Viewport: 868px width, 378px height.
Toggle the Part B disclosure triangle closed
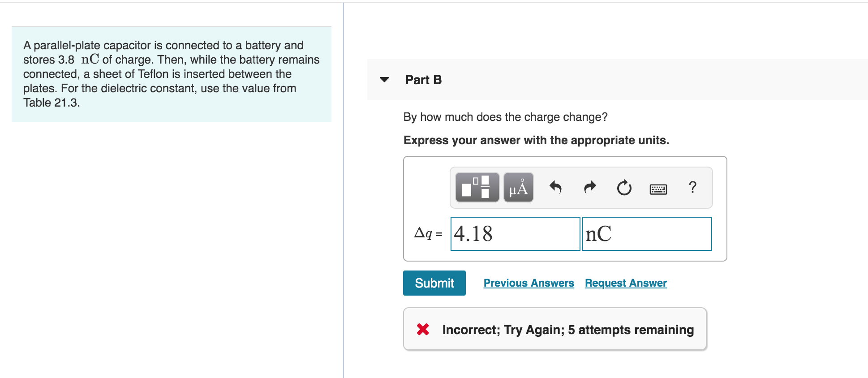(384, 81)
